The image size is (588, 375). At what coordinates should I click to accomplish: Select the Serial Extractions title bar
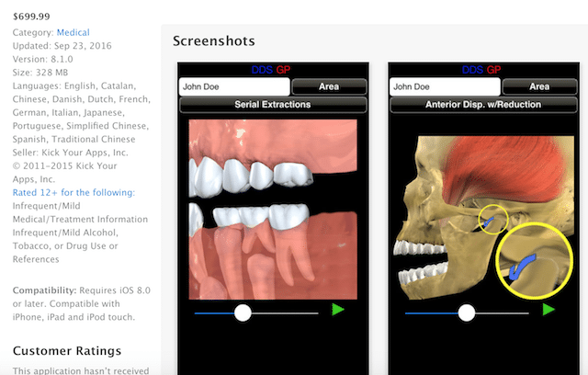click(273, 105)
